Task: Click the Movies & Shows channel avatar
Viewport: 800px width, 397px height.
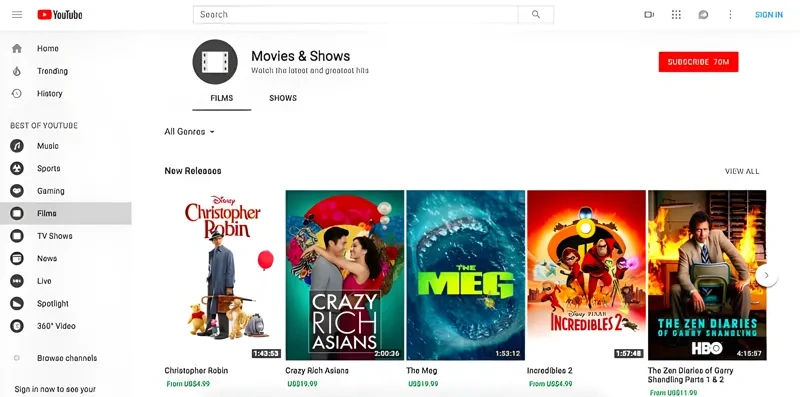Action: click(215, 62)
